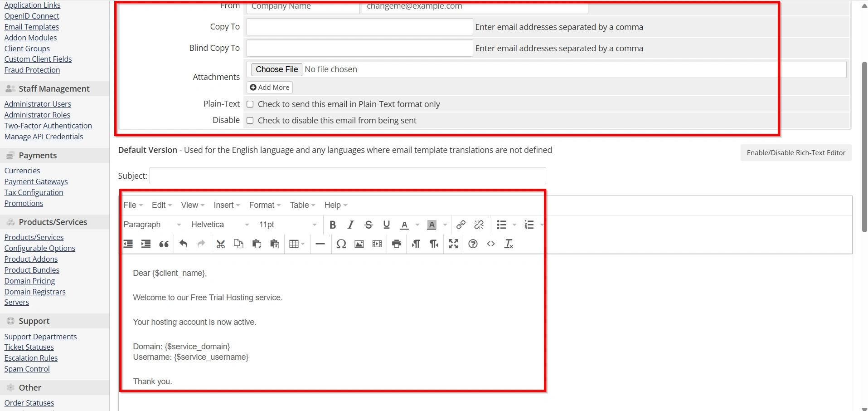Screen dimensions: 868x411
Task: Open the Order Statuses link
Action: tap(29, 403)
